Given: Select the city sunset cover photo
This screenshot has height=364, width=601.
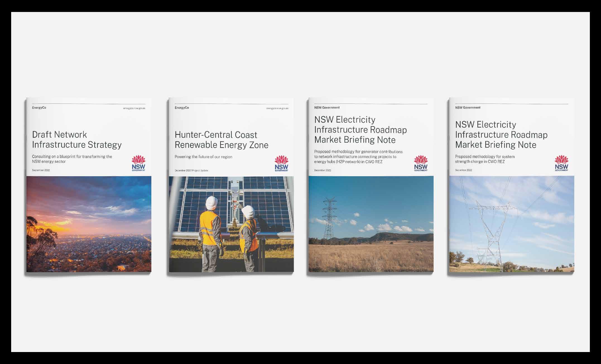Looking at the screenshot, I should [x=89, y=224].
